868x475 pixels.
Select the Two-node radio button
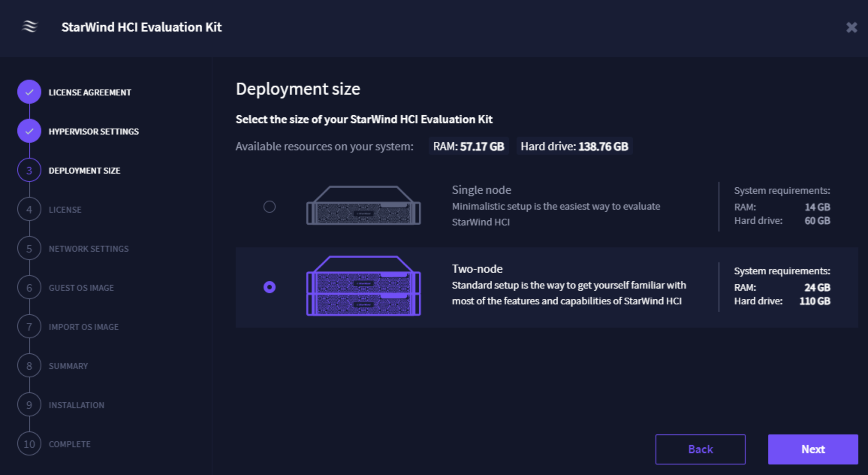click(x=270, y=287)
